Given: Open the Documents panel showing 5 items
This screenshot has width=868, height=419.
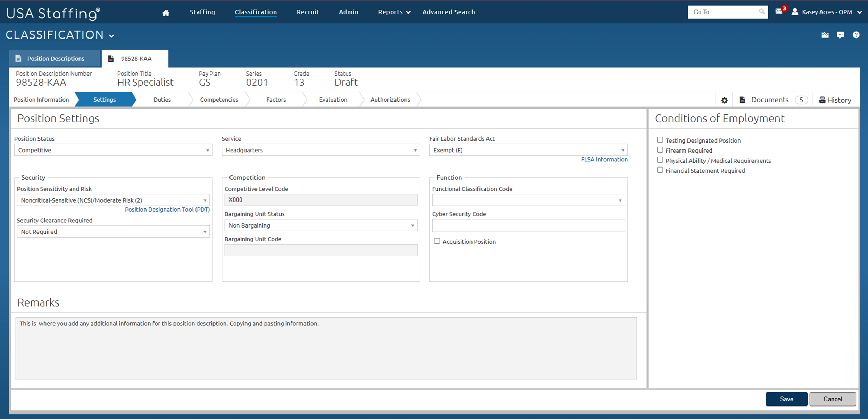Looking at the screenshot, I should point(771,100).
